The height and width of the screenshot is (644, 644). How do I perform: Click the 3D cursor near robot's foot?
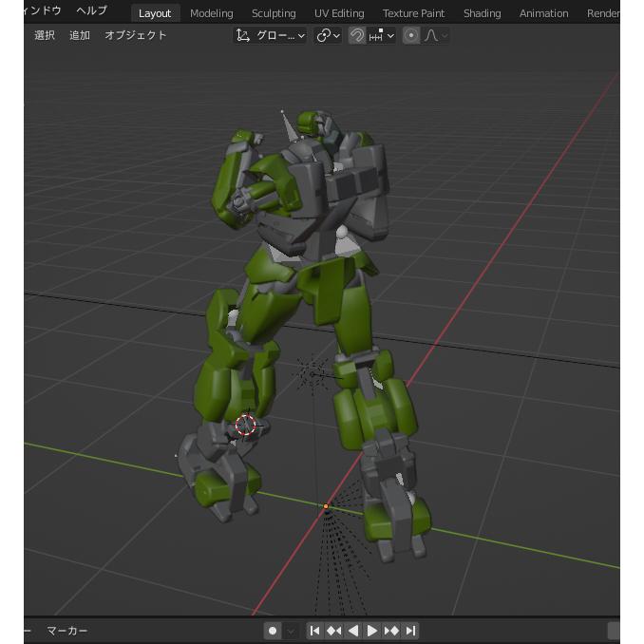246,426
